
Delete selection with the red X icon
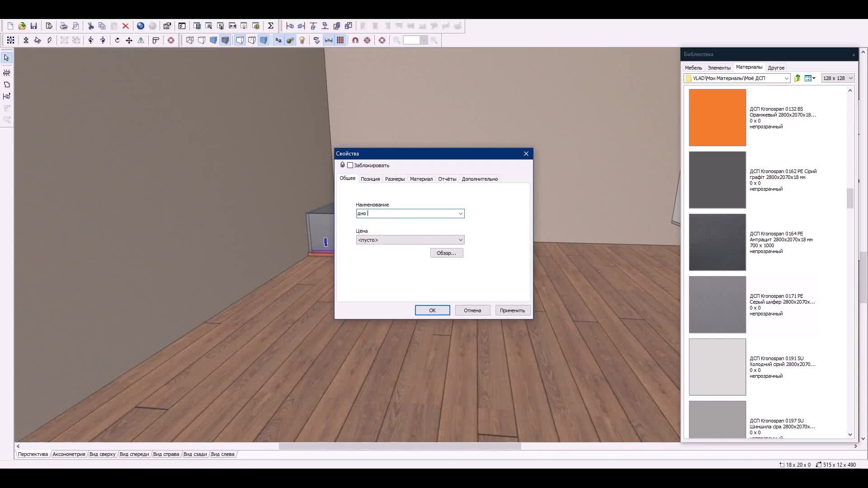click(x=126, y=26)
